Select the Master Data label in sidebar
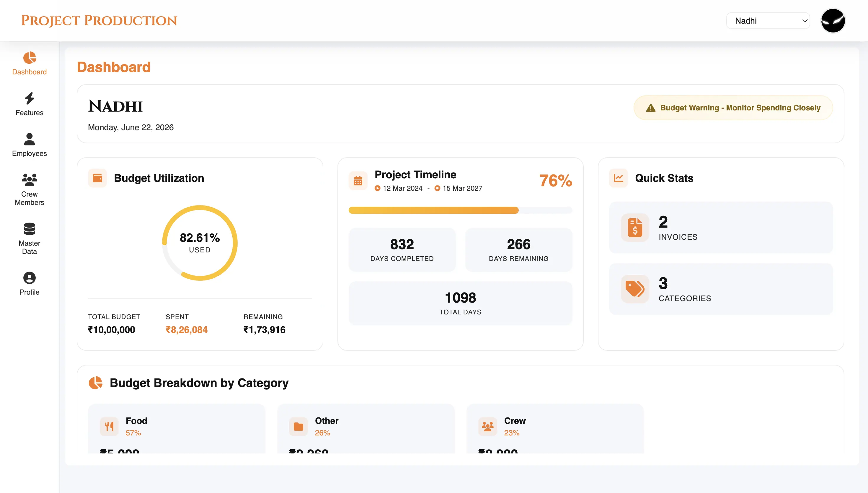868x493 pixels. pyautogui.click(x=30, y=247)
